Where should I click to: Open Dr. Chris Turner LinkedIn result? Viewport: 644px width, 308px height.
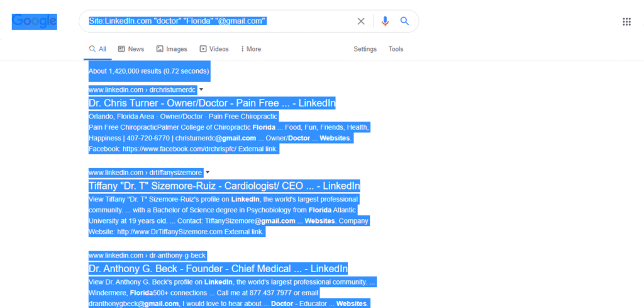(212, 103)
